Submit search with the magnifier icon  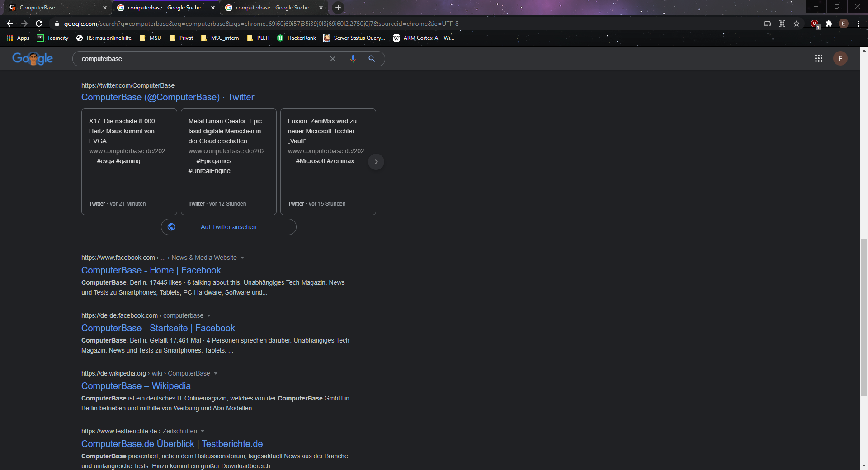point(372,59)
